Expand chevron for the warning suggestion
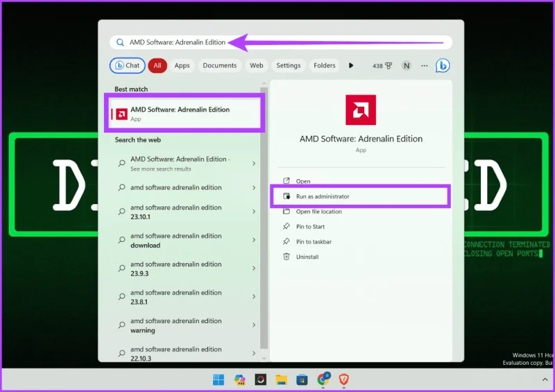Image resolution: width=555 pixels, height=392 pixels. pyautogui.click(x=254, y=325)
